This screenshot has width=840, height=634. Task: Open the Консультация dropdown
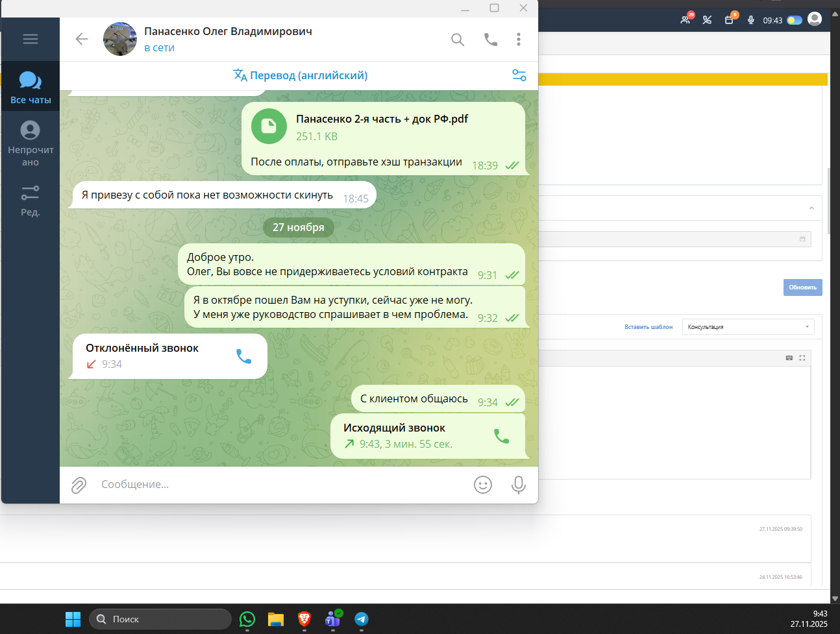(x=748, y=327)
